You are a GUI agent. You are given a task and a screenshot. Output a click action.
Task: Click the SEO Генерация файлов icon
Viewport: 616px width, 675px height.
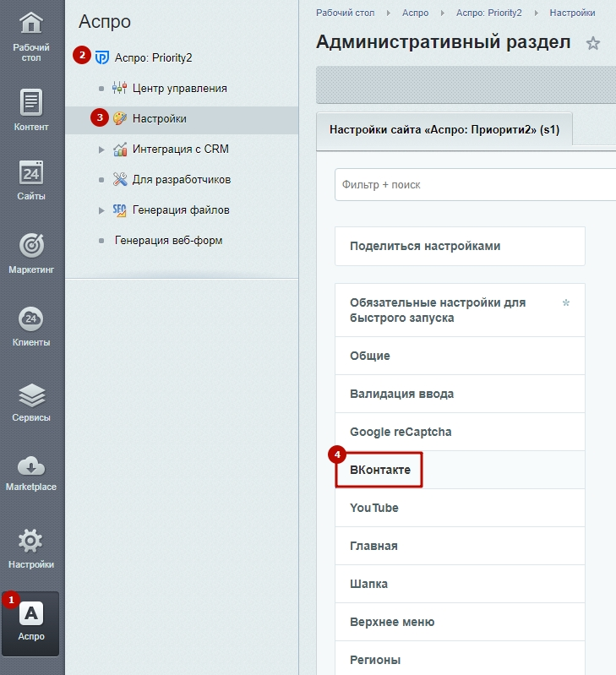[x=119, y=210]
